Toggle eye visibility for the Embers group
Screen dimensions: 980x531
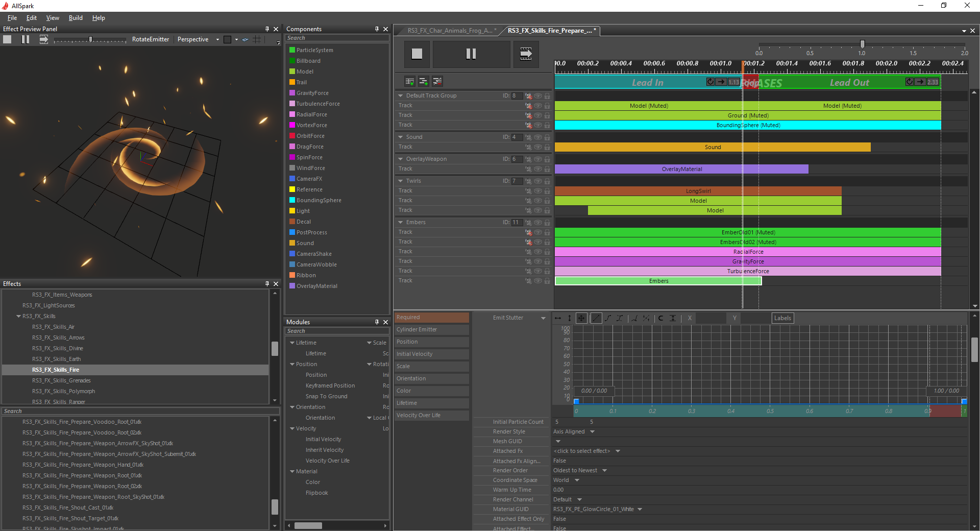point(538,223)
